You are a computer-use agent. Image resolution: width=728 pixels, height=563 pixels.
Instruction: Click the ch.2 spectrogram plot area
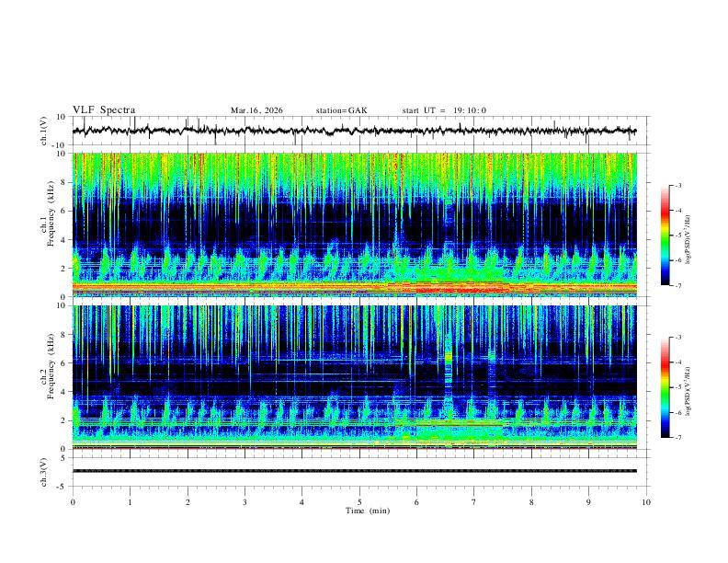355,377
